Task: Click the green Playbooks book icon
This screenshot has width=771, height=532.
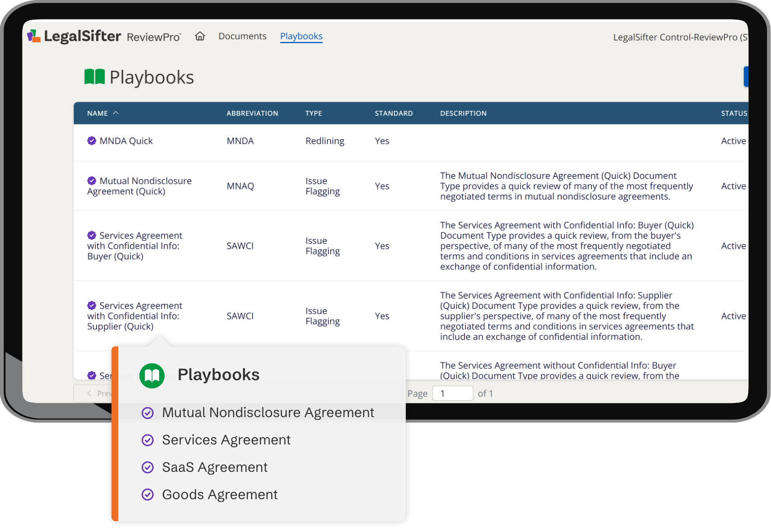Action: point(94,77)
